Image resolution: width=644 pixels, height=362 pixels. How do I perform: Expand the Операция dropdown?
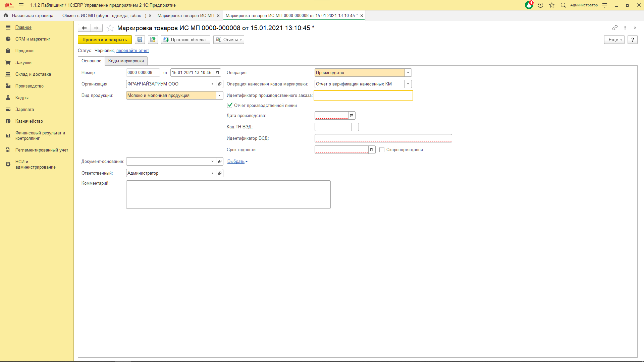tap(408, 73)
